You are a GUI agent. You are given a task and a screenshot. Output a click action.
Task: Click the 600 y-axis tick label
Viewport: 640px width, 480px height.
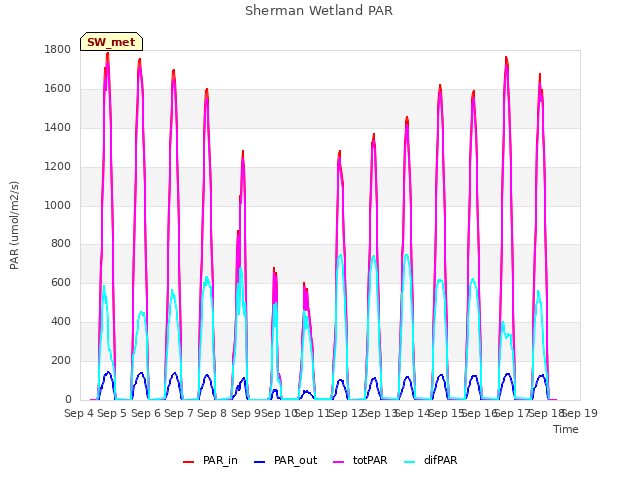point(61,283)
